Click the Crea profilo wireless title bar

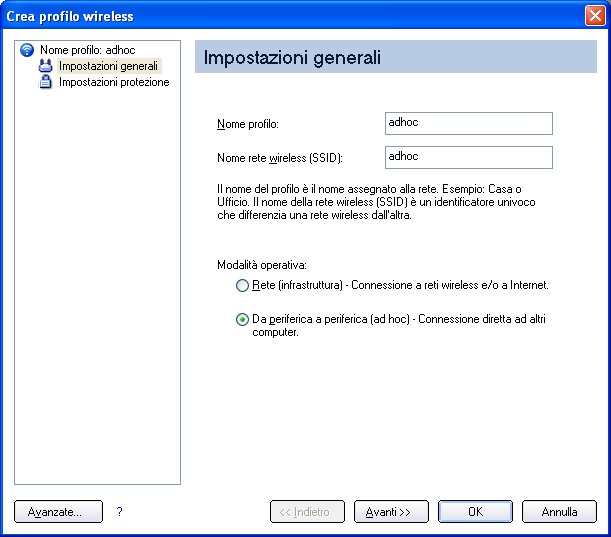point(292,16)
